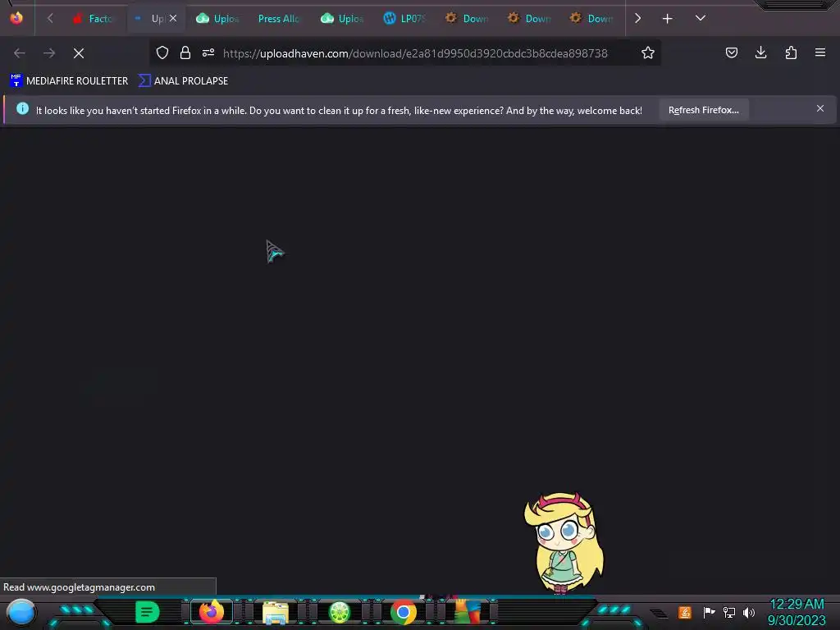Select the second Down gear tab

point(529,19)
